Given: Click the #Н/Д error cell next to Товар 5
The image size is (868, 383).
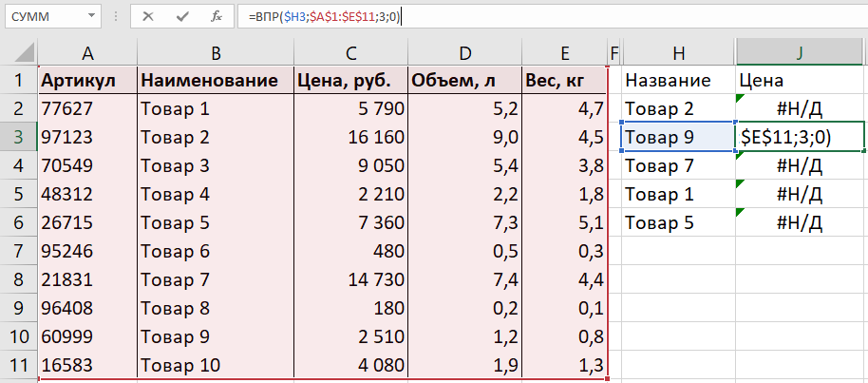Looking at the screenshot, I should [800, 222].
